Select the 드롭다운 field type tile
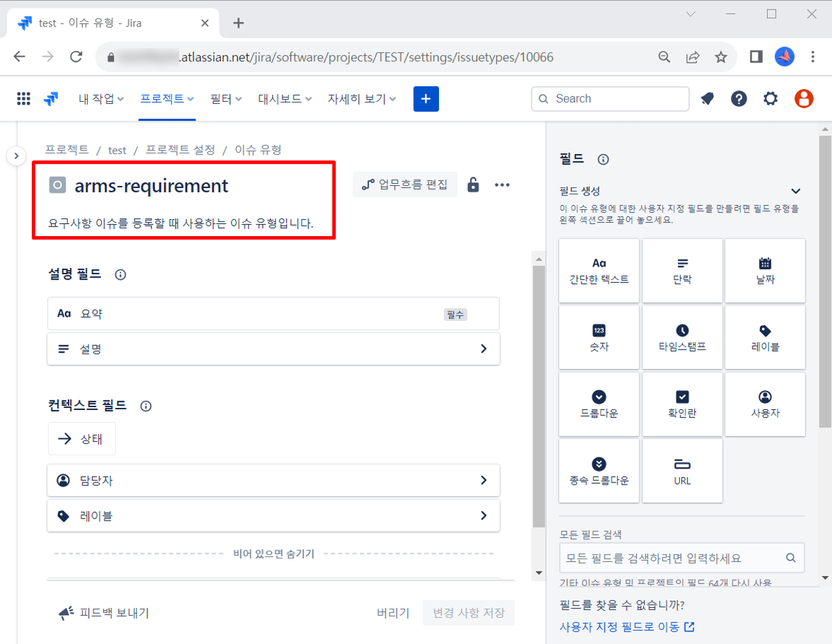 pyautogui.click(x=599, y=404)
